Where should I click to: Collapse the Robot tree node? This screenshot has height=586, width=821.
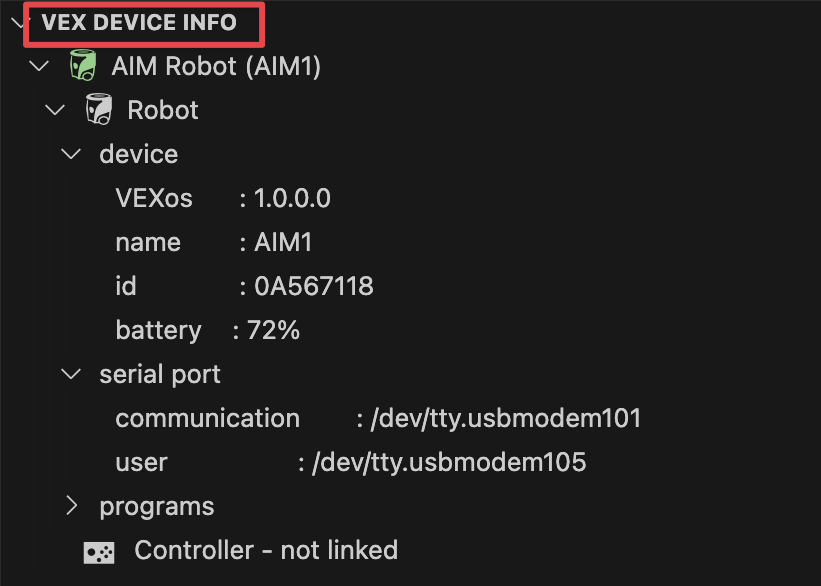54,109
